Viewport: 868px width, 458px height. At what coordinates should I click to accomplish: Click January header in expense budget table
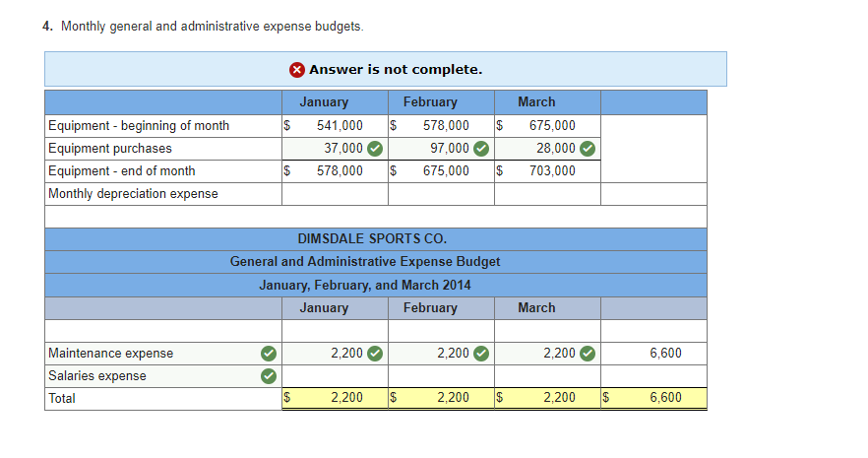pyautogui.click(x=324, y=308)
